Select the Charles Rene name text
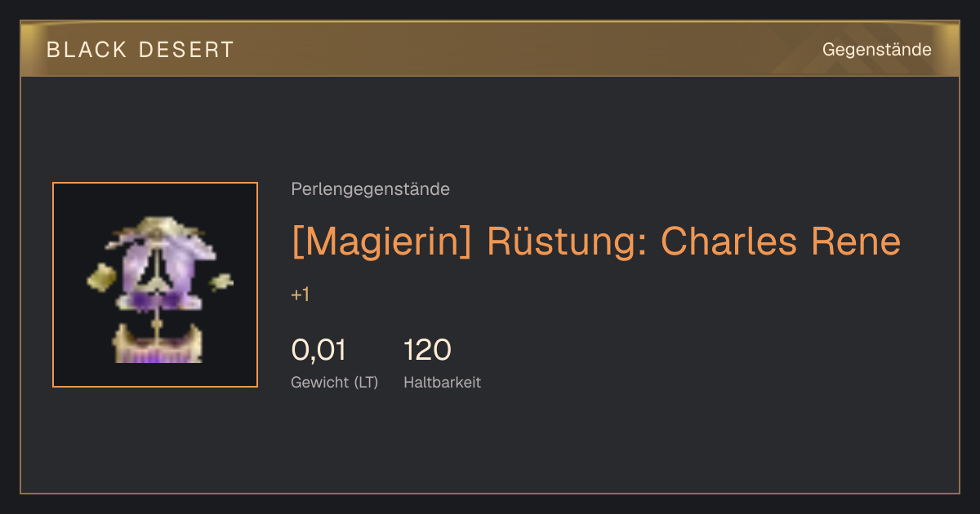 (780, 241)
